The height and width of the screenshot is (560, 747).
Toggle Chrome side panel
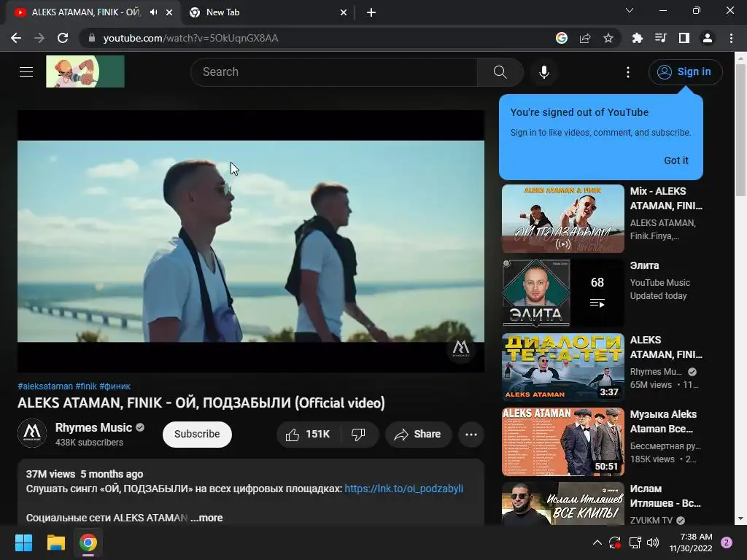pos(684,38)
